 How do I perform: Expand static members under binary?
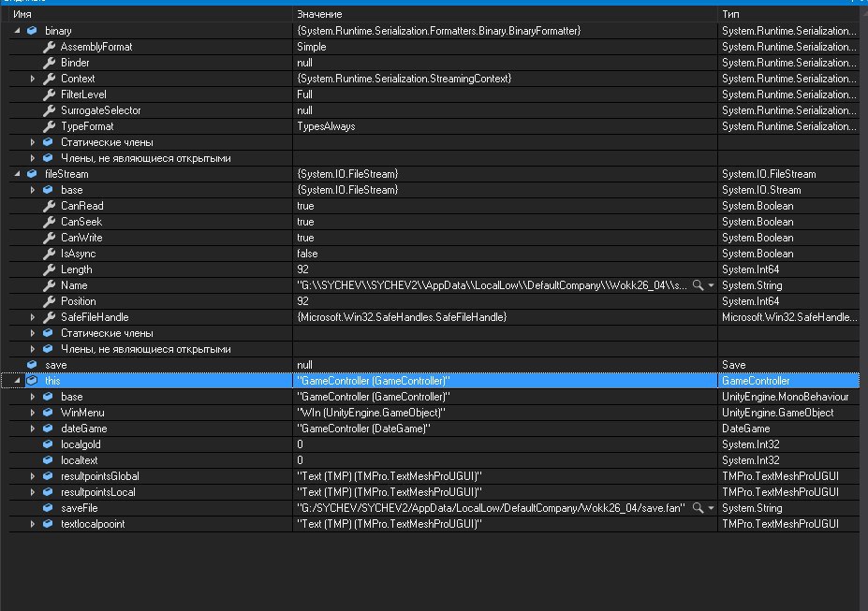tap(33, 142)
